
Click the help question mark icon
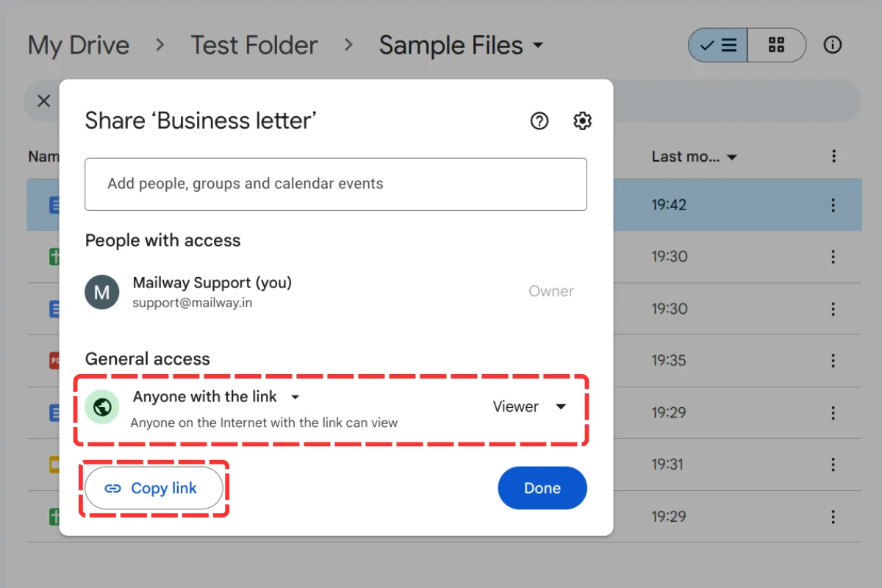[539, 121]
